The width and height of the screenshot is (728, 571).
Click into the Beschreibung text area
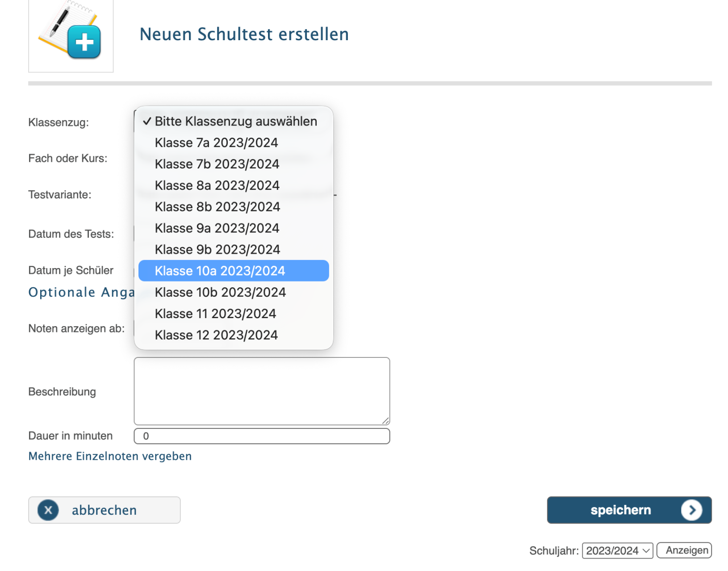pos(261,390)
